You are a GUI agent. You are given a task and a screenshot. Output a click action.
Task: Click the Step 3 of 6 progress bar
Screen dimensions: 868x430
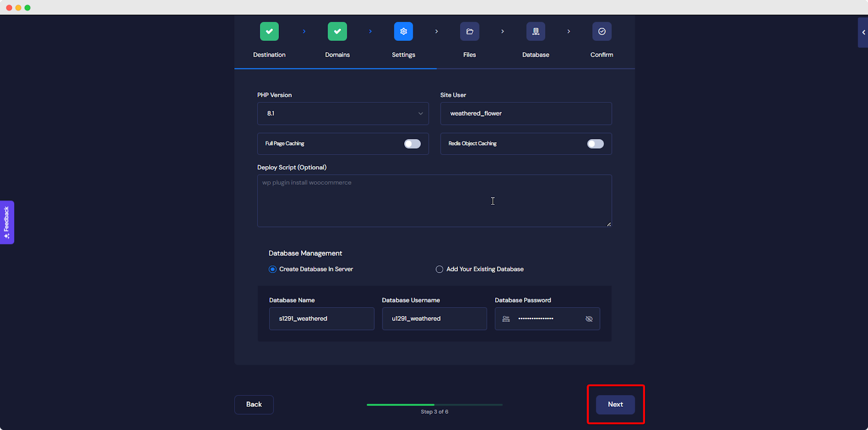(434, 405)
